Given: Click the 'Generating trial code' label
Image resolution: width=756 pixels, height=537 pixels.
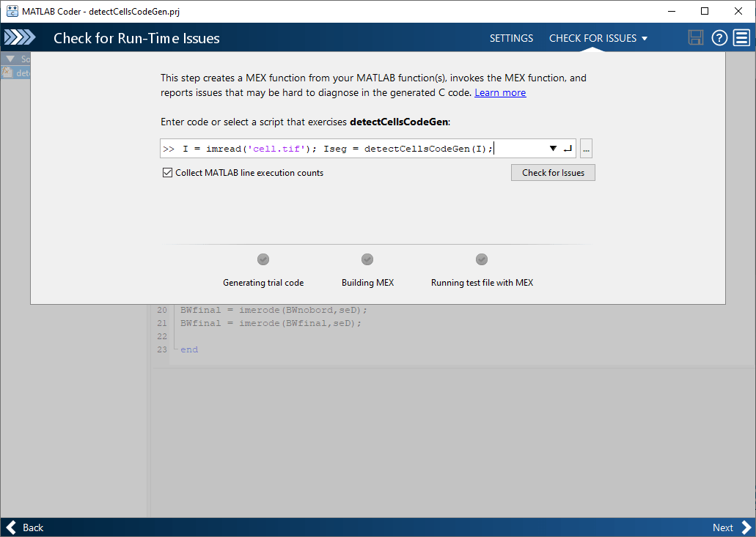Looking at the screenshot, I should (x=263, y=283).
